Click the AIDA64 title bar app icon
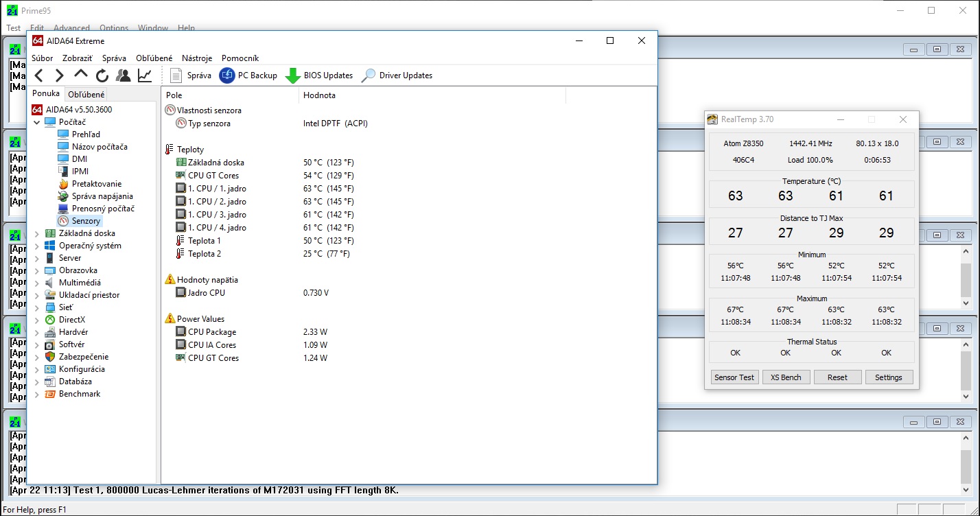 coord(38,40)
